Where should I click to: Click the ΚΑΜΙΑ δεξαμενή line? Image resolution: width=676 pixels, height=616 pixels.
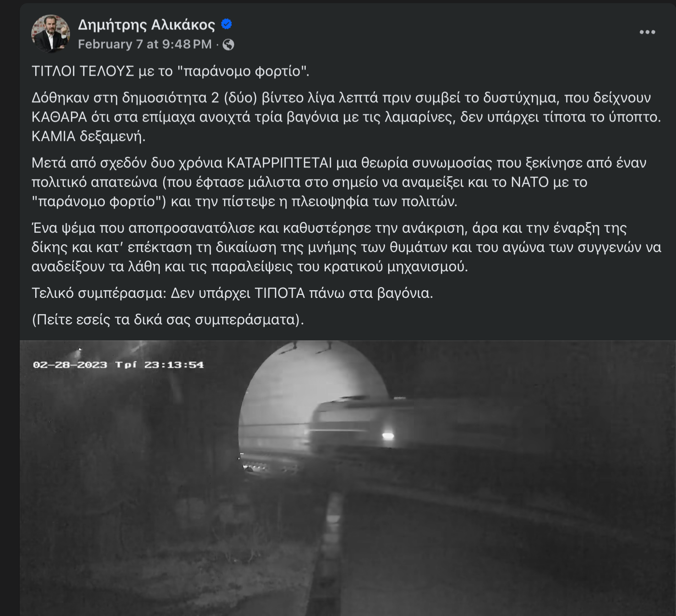click(x=88, y=136)
